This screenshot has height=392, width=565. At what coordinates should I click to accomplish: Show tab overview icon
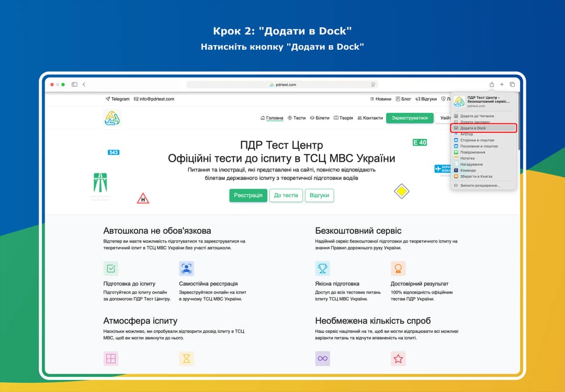point(512,85)
